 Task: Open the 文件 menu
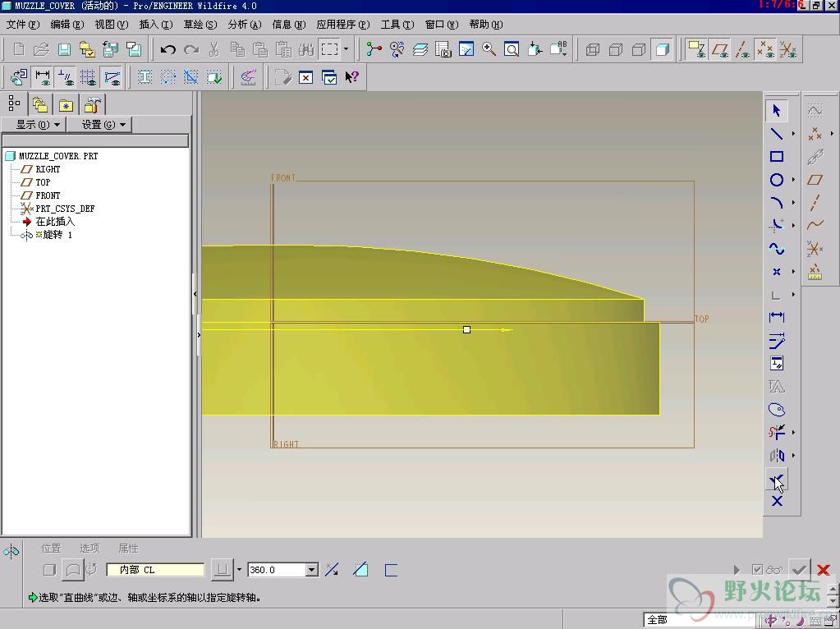tap(22, 25)
